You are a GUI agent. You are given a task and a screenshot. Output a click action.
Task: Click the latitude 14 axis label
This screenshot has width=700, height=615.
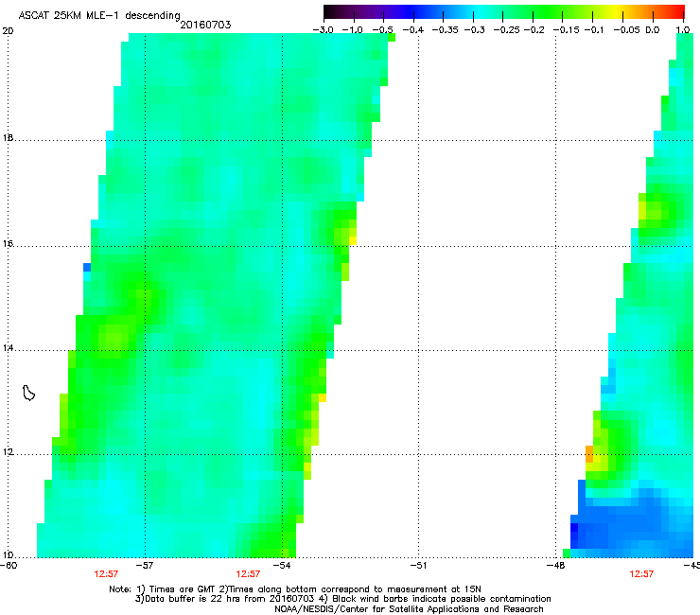point(8,348)
